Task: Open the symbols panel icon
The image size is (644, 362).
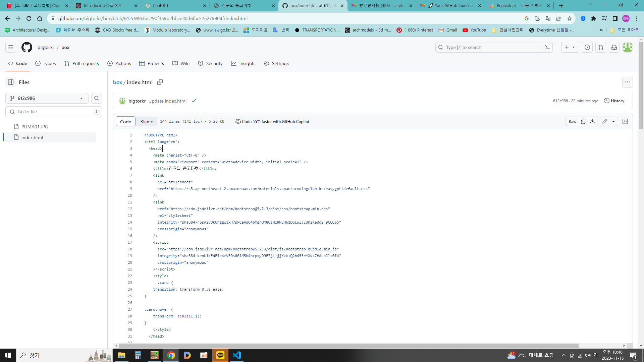Action: 625,121
